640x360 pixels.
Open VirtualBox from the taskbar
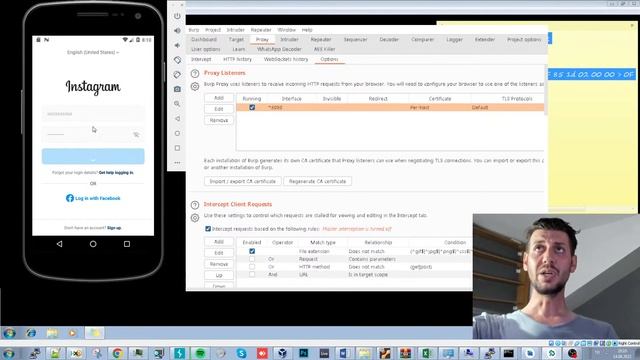[282, 353]
